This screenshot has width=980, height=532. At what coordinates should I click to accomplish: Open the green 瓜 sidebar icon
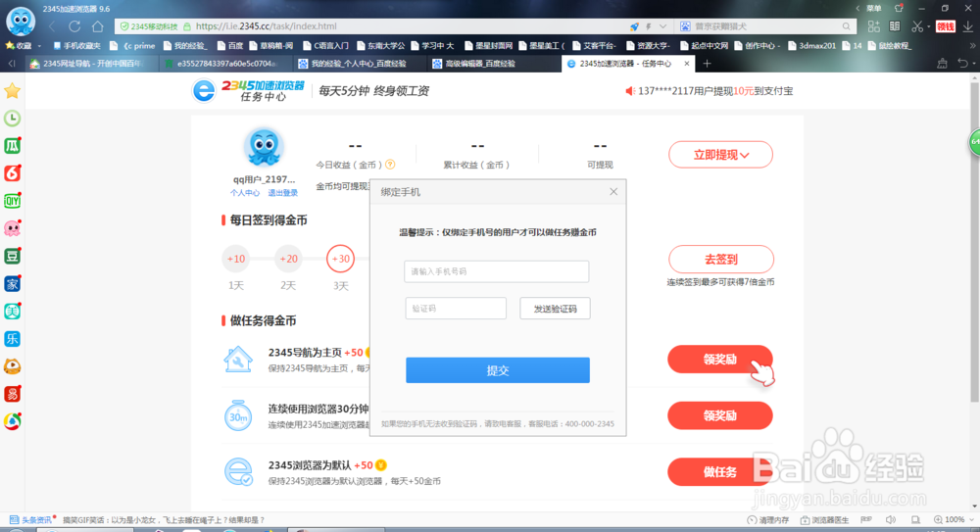12,146
